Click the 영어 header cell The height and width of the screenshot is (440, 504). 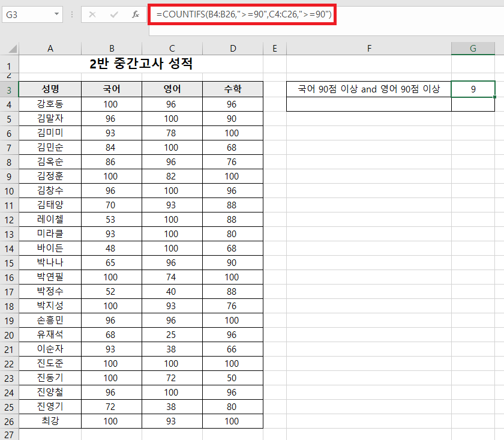click(x=172, y=89)
